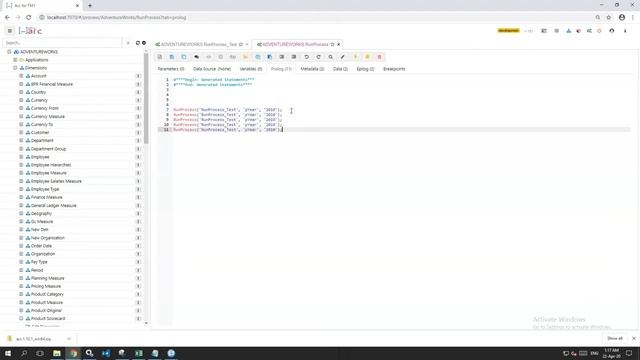Open the Data Source tab
The image size is (640, 360).
point(212,69)
